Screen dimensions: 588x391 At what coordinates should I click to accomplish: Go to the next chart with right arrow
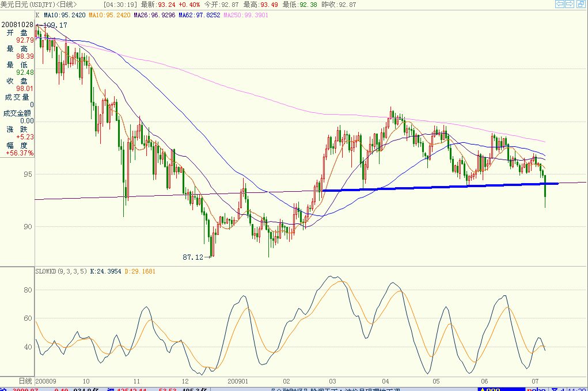570,4
